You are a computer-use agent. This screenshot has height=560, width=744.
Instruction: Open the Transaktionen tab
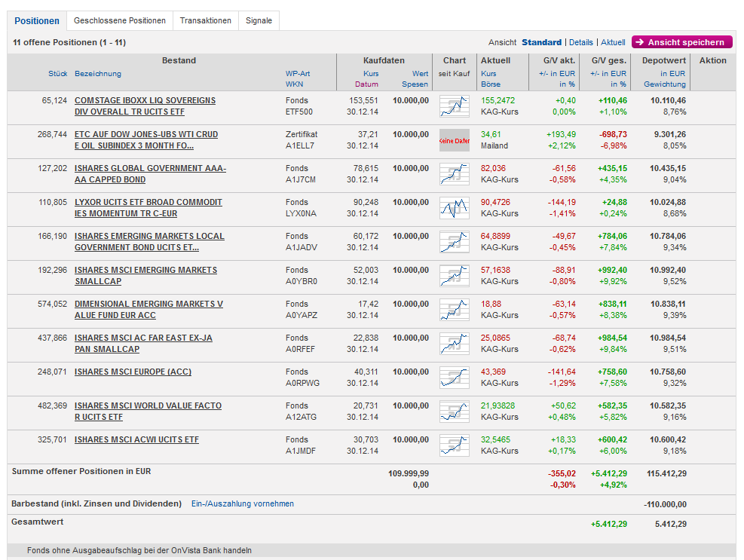coord(205,21)
